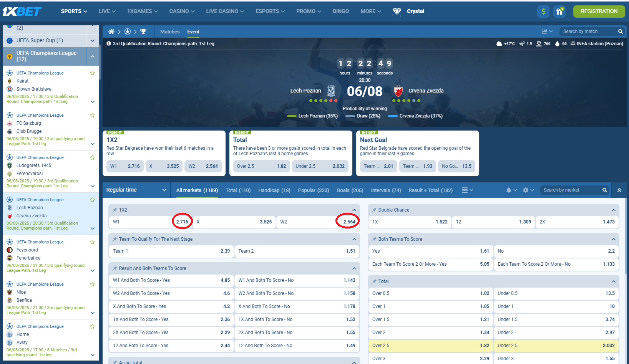The width and height of the screenshot is (629, 364).
Task: Pin the 1X2 market
Action: (115, 210)
